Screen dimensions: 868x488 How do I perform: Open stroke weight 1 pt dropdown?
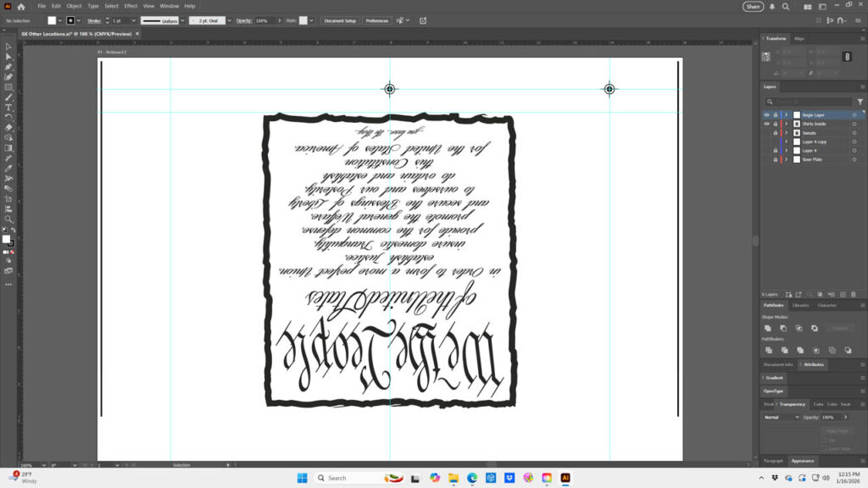(x=133, y=20)
